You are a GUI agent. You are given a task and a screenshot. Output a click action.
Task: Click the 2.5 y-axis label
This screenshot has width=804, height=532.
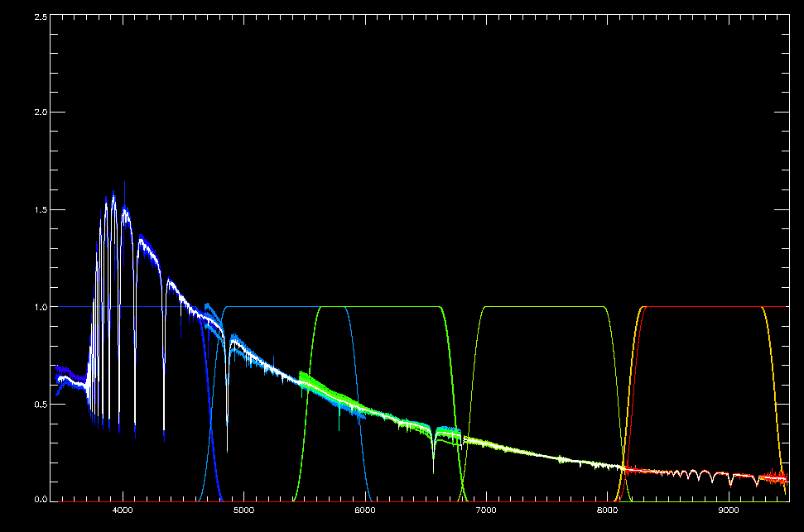(x=38, y=15)
